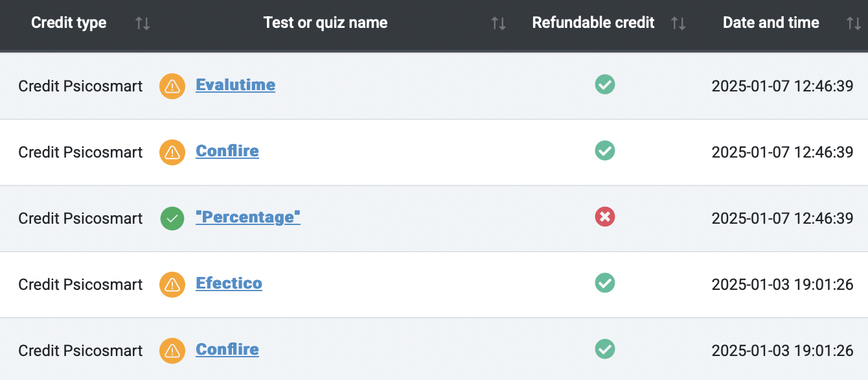Sort using arrows next to Credit type

(143, 23)
